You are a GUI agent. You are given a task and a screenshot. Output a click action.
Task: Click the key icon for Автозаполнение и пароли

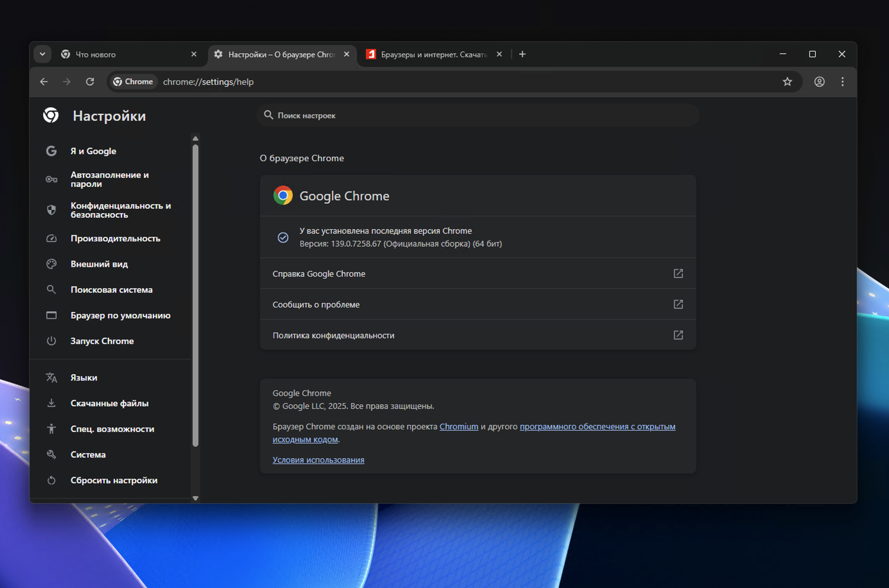pos(52,180)
